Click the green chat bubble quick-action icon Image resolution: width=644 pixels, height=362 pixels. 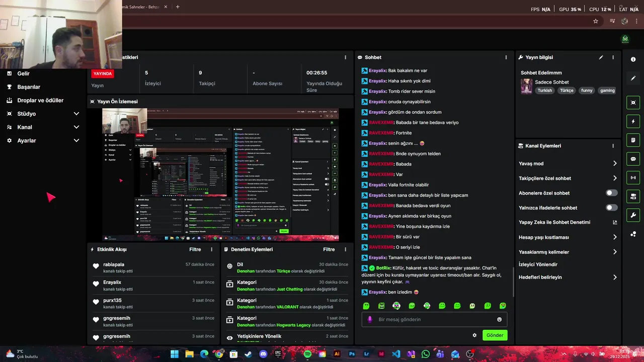pyautogui.click(x=633, y=159)
